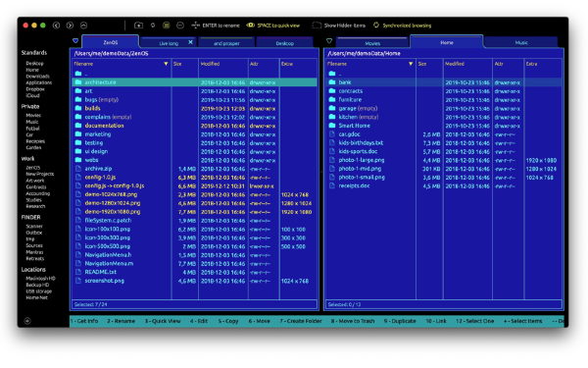
Task: Click the file icon beside NavigationMenu.h
Action: coord(78,254)
